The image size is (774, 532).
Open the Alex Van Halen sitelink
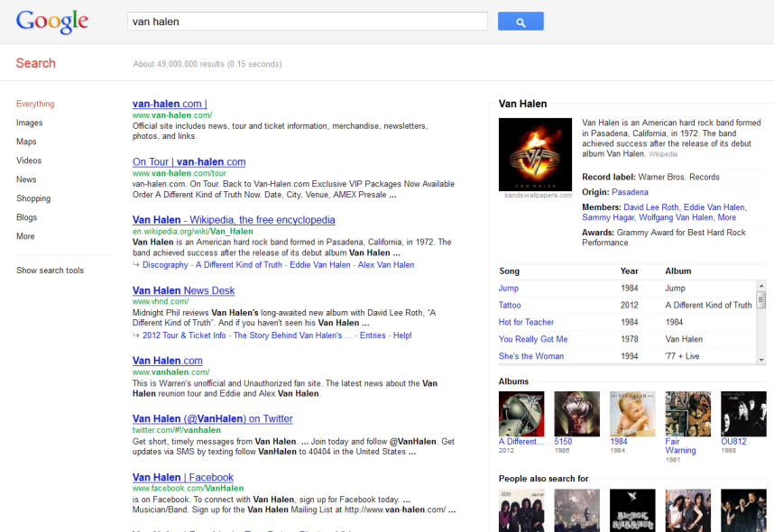point(385,265)
